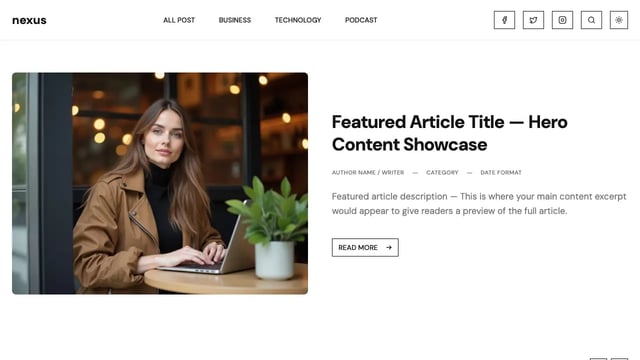Image resolution: width=640 pixels, height=360 pixels.
Task: Click the arrow icon inside Read More
Action: pos(389,247)
